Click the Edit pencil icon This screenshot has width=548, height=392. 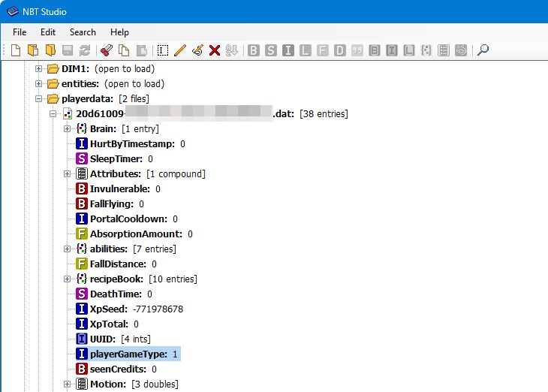[x=180, y=50]
